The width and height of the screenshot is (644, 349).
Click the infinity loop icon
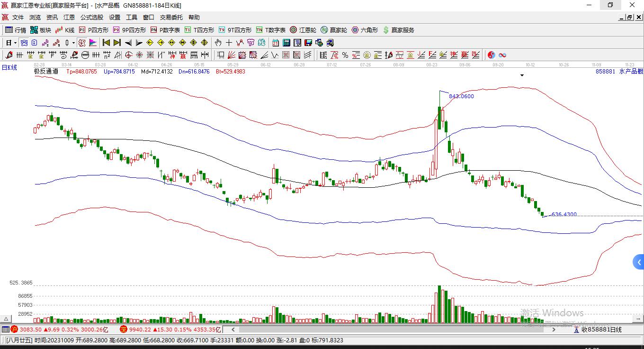tap(502, 55)
